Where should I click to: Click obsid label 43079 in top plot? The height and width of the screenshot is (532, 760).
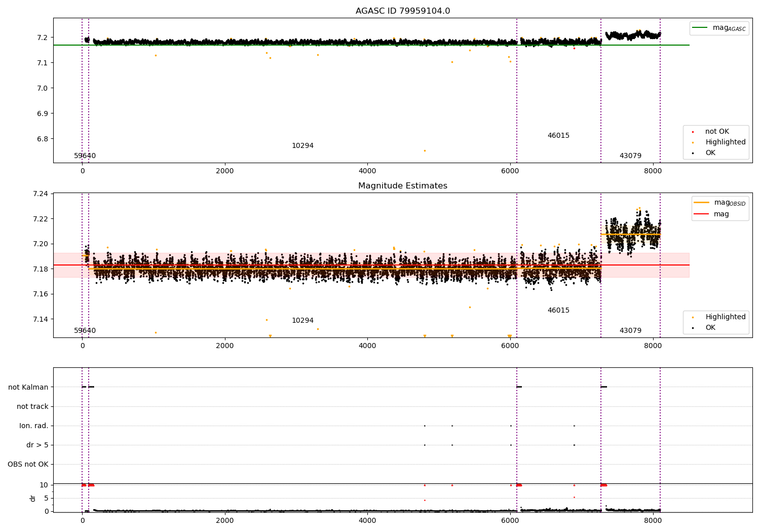click(x=630, y=156)
